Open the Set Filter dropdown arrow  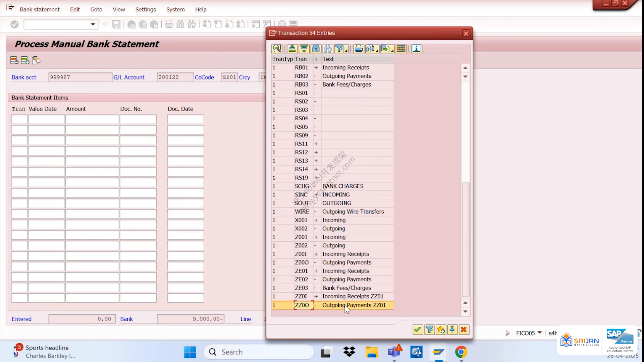[x=346, y=51]
